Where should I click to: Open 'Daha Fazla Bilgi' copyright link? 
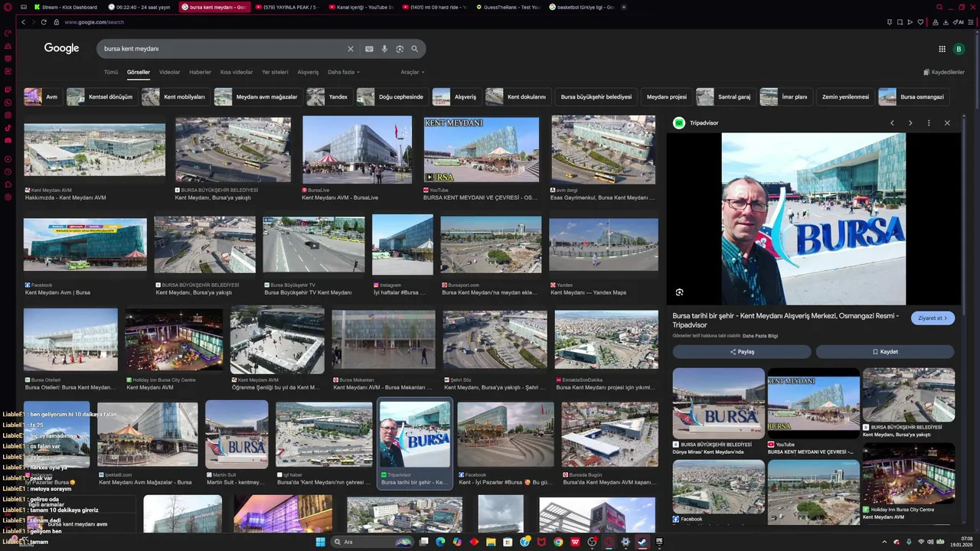pyautogui.click(x=760, y=336)
